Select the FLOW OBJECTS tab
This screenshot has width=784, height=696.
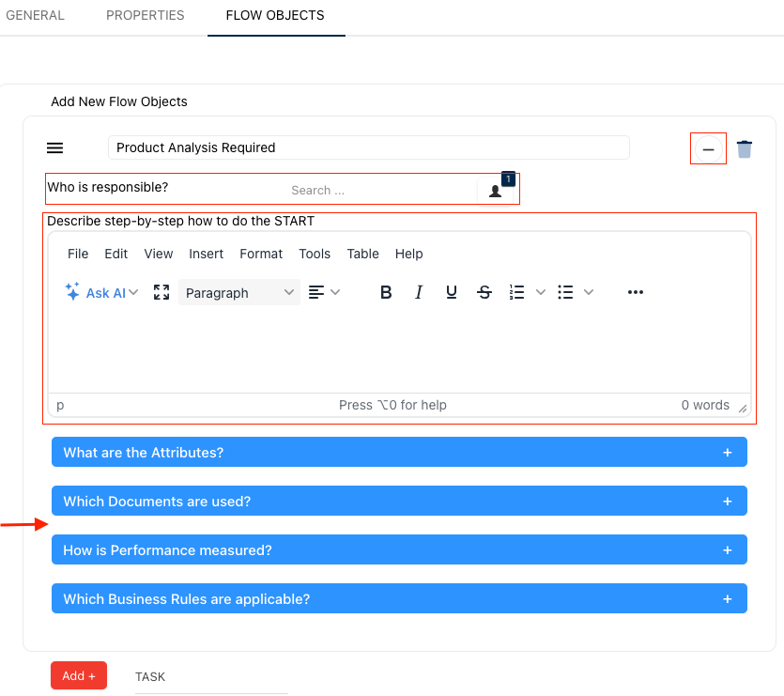point(275,16)
